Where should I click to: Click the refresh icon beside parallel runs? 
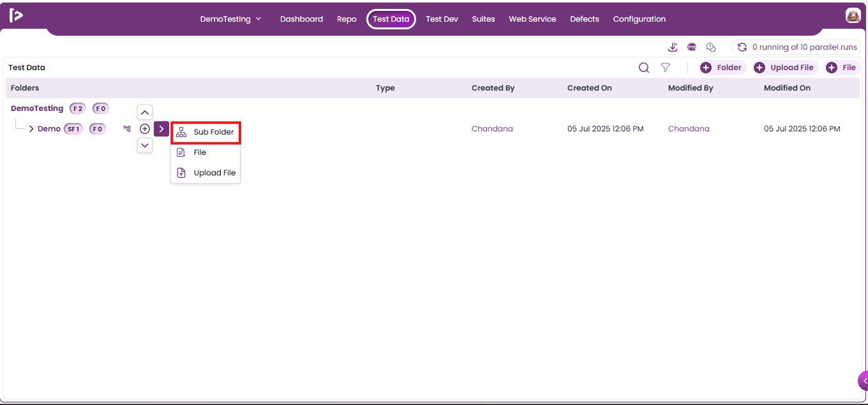point(742,47)
